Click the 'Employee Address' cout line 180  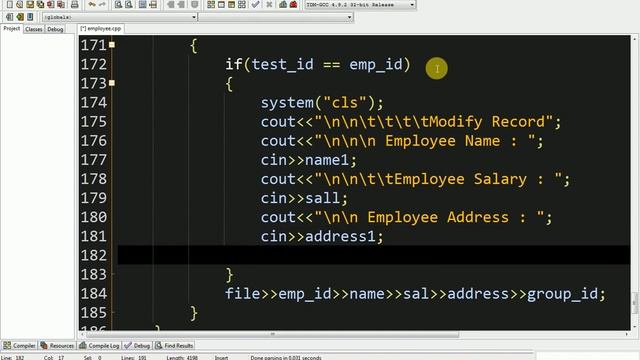pos(407,217)
